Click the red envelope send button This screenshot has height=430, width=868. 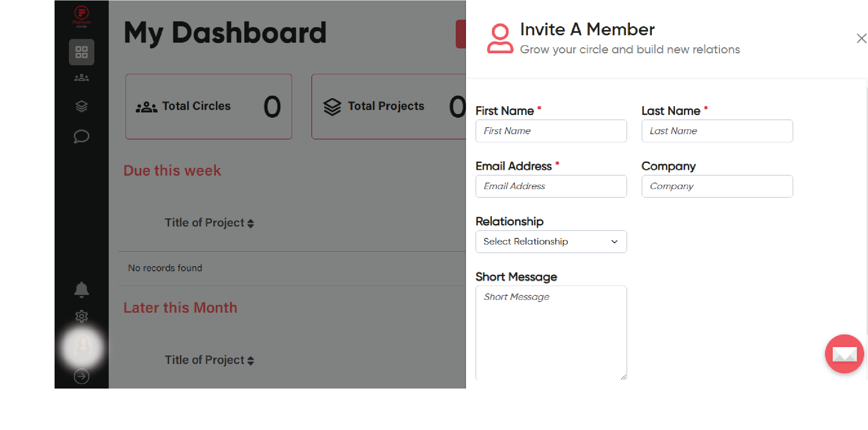(x=845, y=354)
